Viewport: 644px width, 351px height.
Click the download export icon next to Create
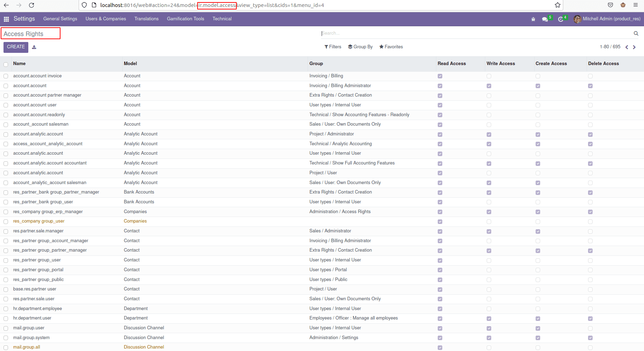(x=34, y=47)
